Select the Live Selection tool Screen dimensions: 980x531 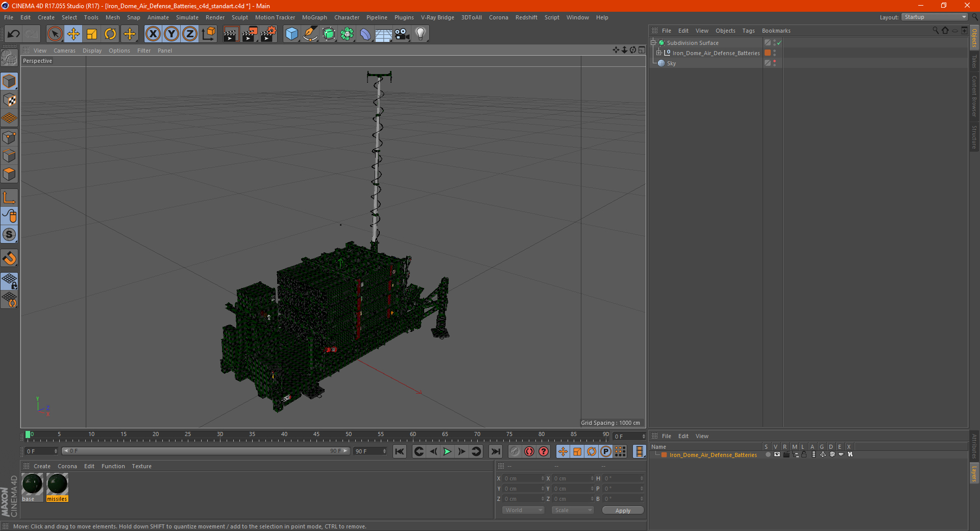pyautogui.click(x=55, y=34)
